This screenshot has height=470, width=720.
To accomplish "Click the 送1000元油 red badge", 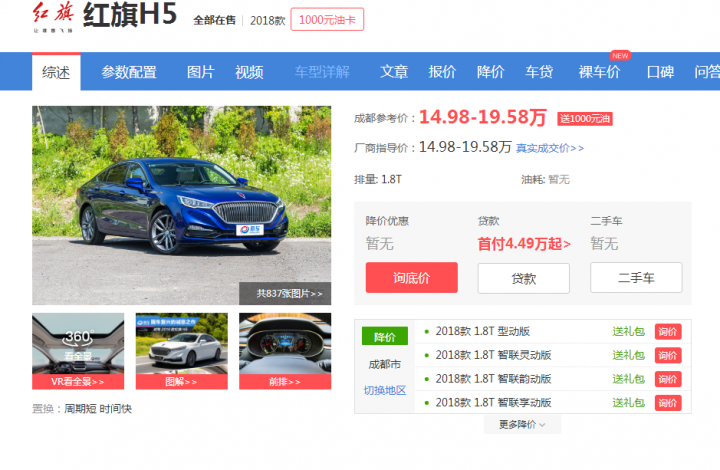I will click(x=585, y=118).
